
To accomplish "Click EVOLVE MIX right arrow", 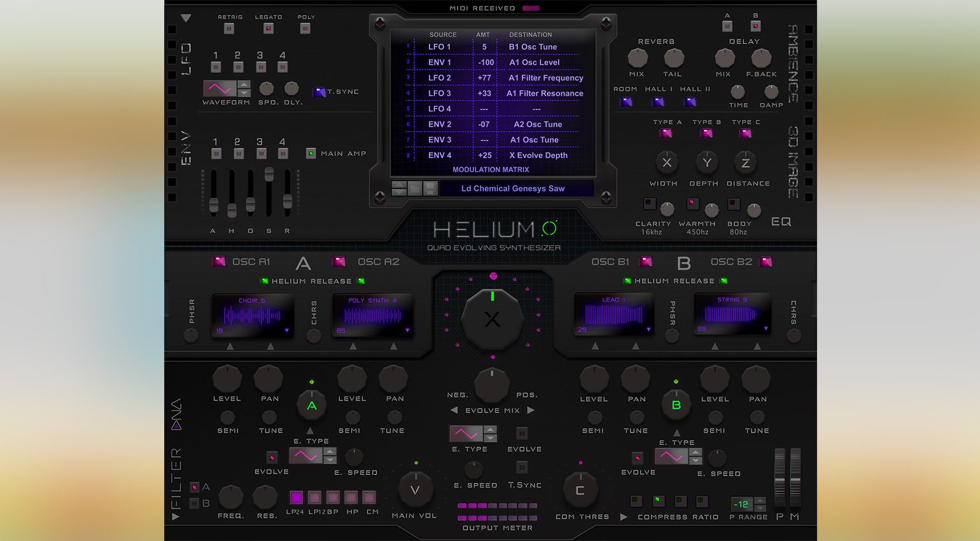I will 531,411.
